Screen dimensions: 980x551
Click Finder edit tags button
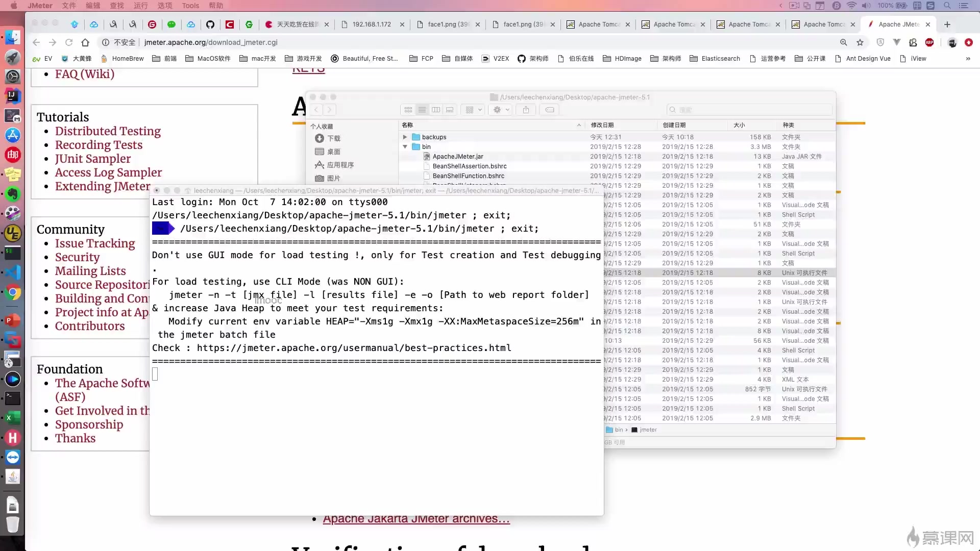(x=549, y=110)
